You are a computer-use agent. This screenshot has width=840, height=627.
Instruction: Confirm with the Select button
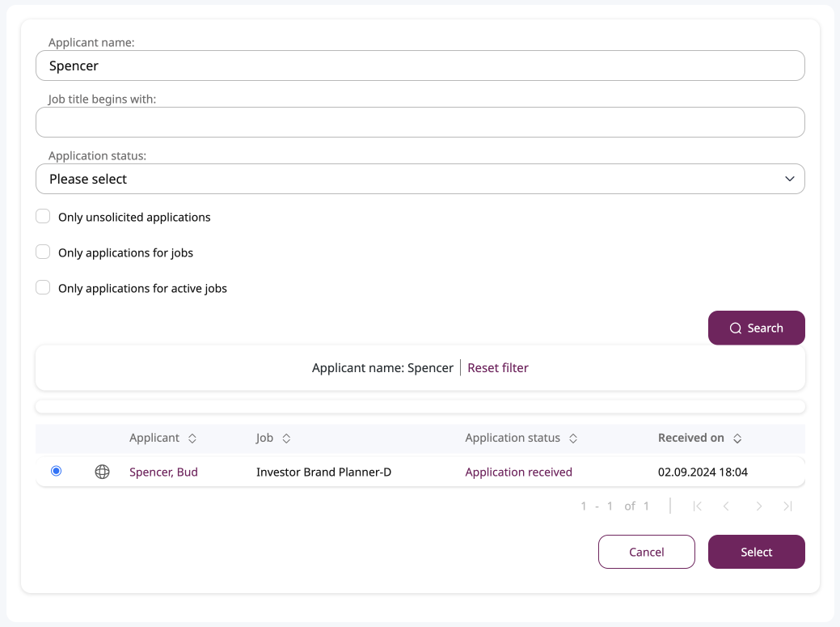(756, 552)
